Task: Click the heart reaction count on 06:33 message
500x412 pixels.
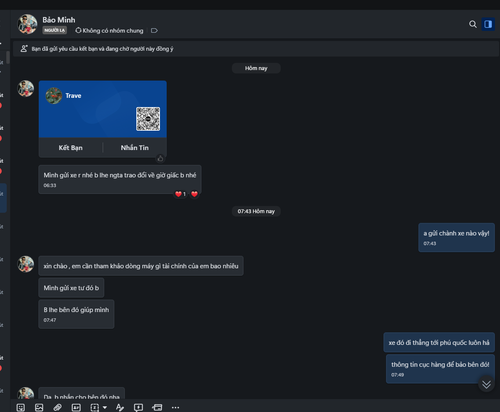Action: pyautogui.click(x=180, y=194)
